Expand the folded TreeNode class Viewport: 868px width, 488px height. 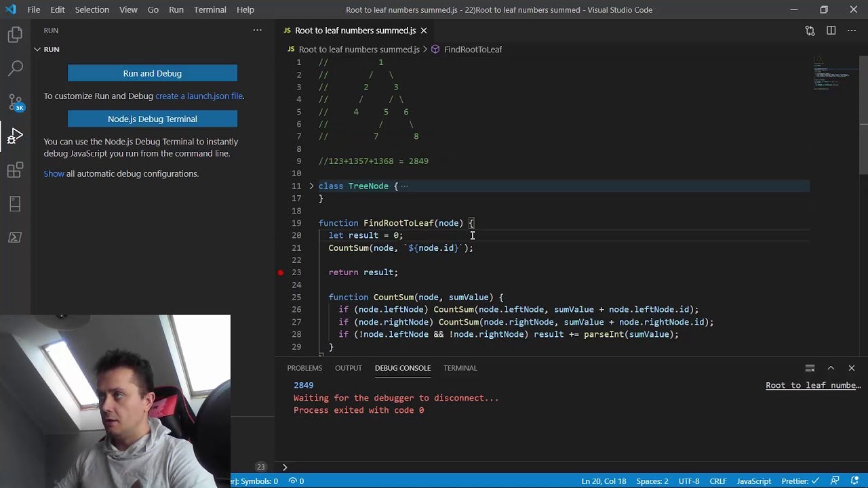[311, 186]
